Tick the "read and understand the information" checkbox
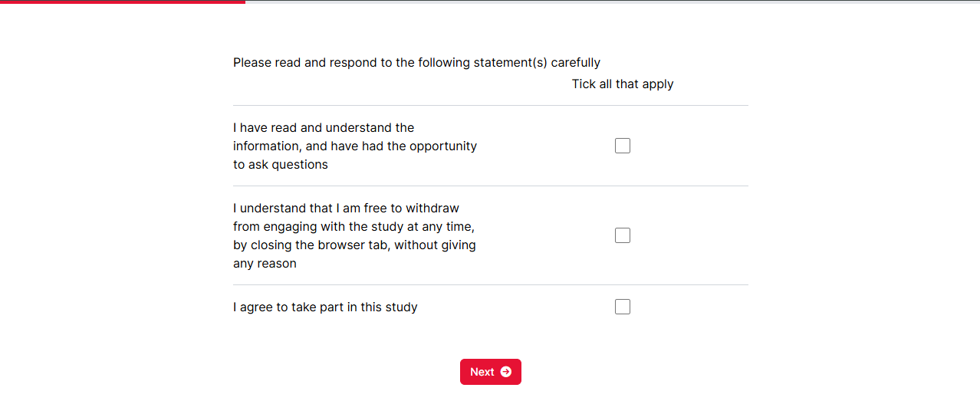The height and width of the screenshot is (414, 980). (x=623, y=146)
